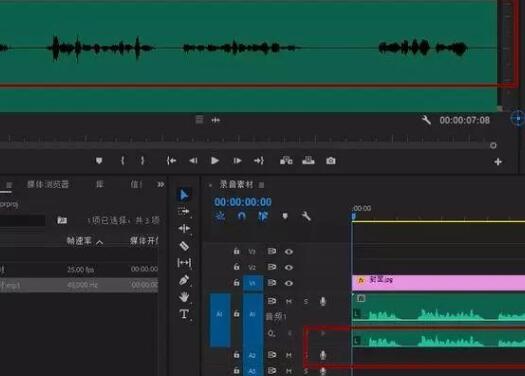Toggle A2 track targeting
The width and height of the screenshot is (525, 376).
[x=253, y=355]
